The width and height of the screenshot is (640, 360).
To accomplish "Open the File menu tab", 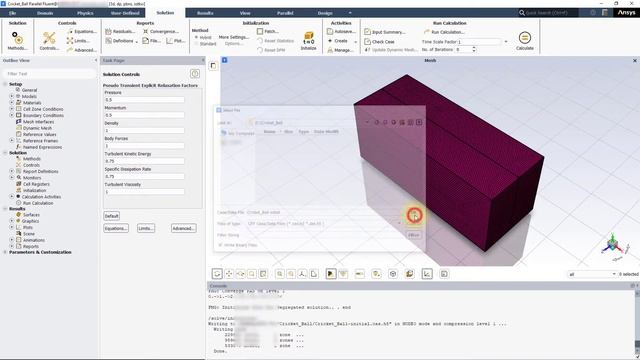I will [x=13, y=13].
